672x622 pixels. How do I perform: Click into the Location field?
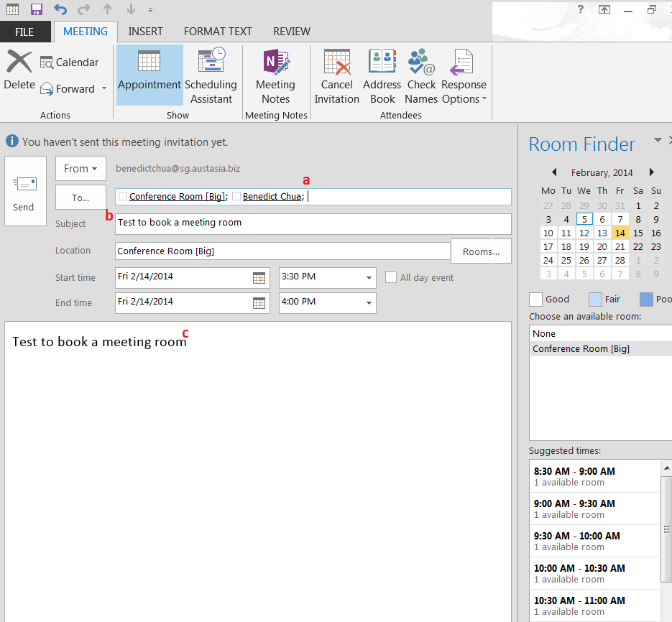[x=283, y=251]
